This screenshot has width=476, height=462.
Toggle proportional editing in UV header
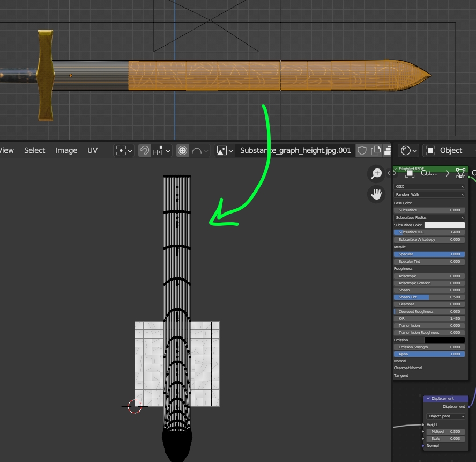tap(182, 150)
